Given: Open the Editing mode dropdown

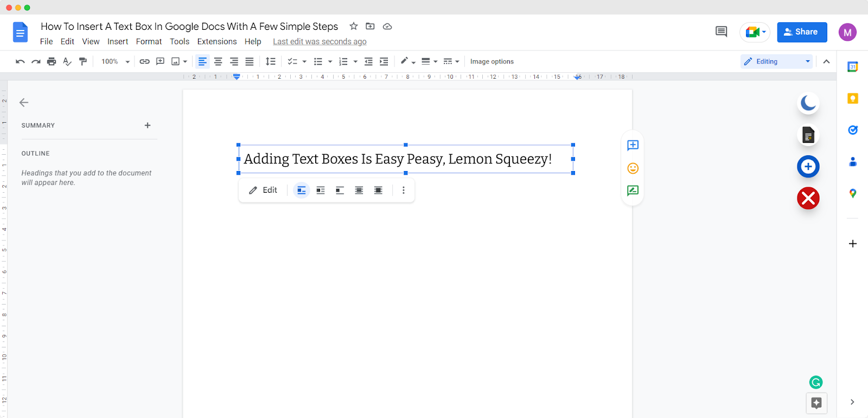Looking at the screenshot, I should pyautogui.click(x=777, y=61).
